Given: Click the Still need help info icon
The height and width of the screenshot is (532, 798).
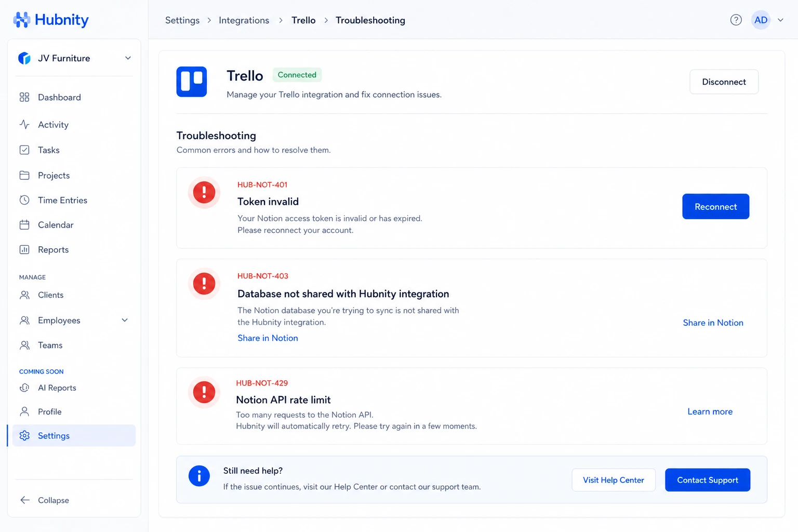Looking at the screenshot, I should point(199,475).
